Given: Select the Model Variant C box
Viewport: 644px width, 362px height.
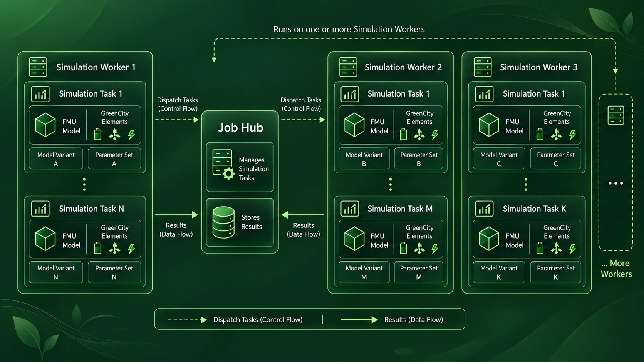Looking at the screenshot, I should [499, 158].
